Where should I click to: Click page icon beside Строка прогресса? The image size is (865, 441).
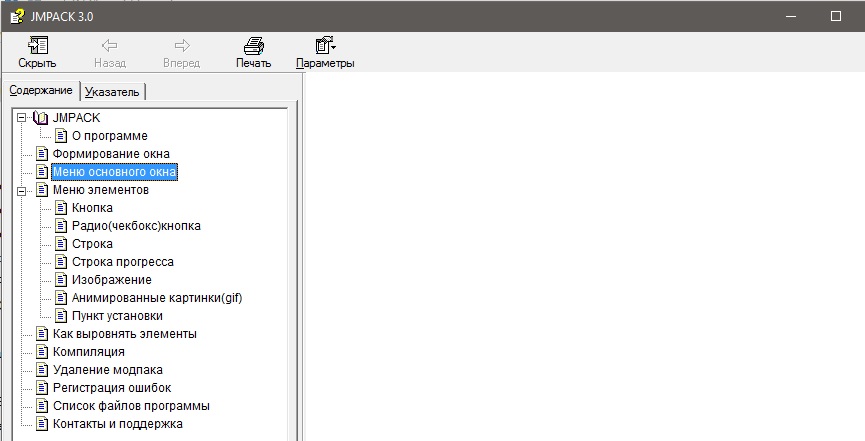(61, 262)
